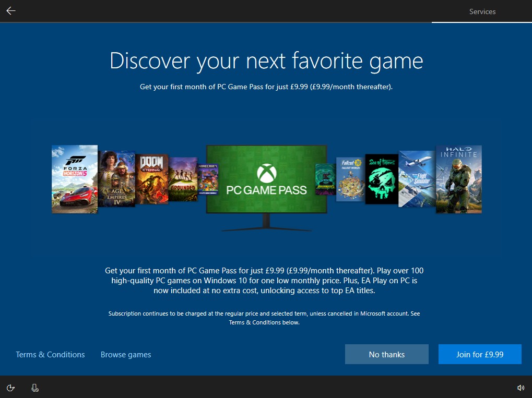This screenshot has height=398, width=532.
Task: Click the Minecraft game cover
Action: point(208,179)
